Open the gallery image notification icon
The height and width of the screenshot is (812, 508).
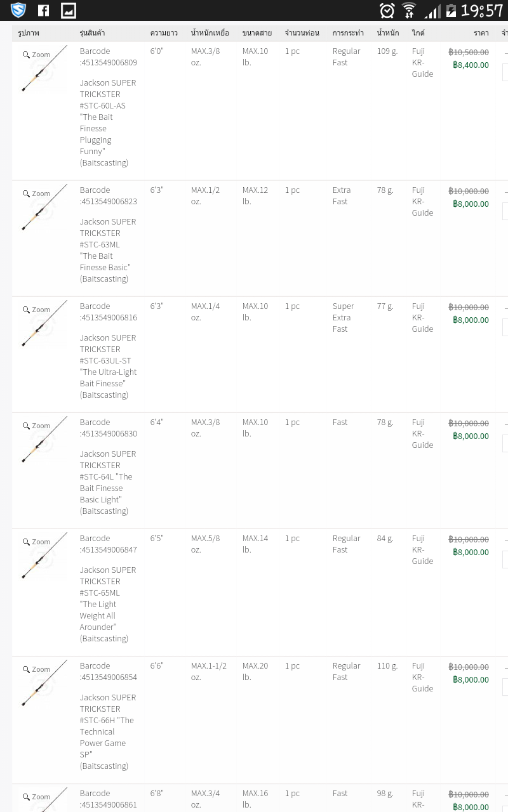point(68,10)
